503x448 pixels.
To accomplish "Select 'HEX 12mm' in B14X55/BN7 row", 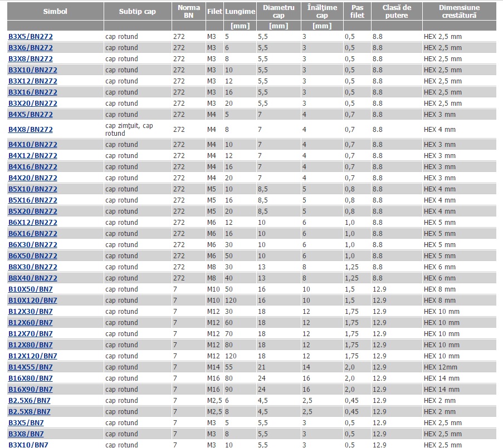I will pyautogui.click(x=441, y=367).
